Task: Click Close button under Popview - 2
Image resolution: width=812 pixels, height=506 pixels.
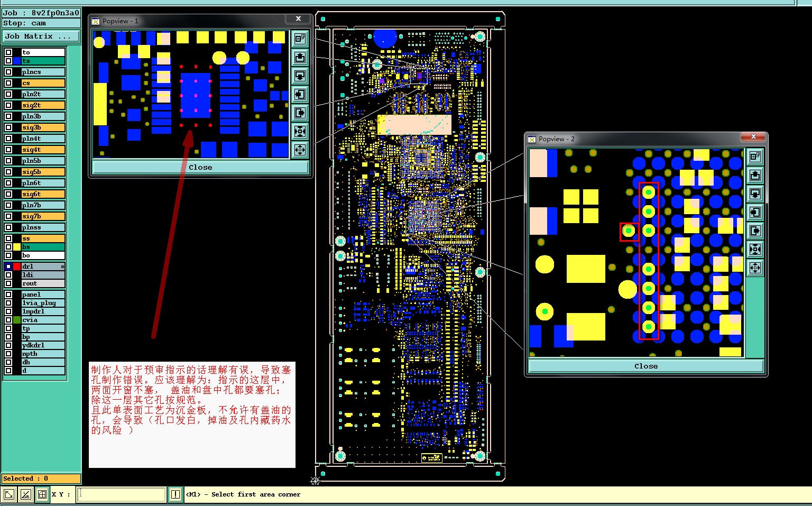Action: click(646, 366)
